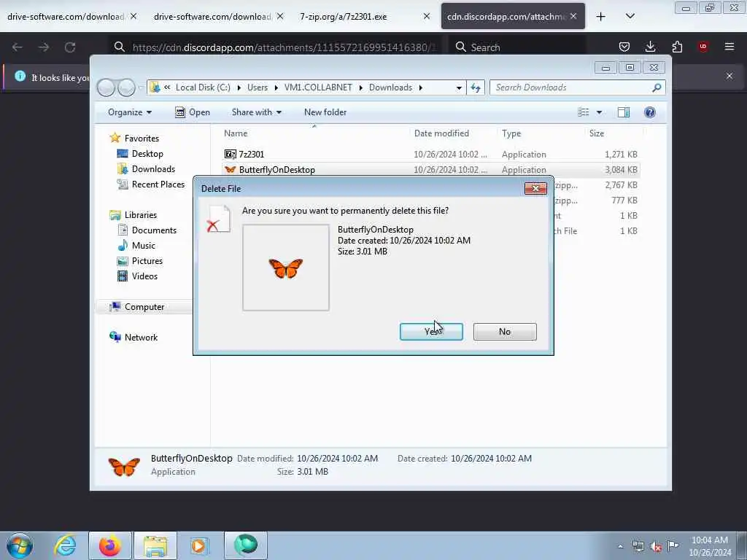Switch to Firefox on taskbar
Viewport: 747px width, 560px height.
[109, 545]
